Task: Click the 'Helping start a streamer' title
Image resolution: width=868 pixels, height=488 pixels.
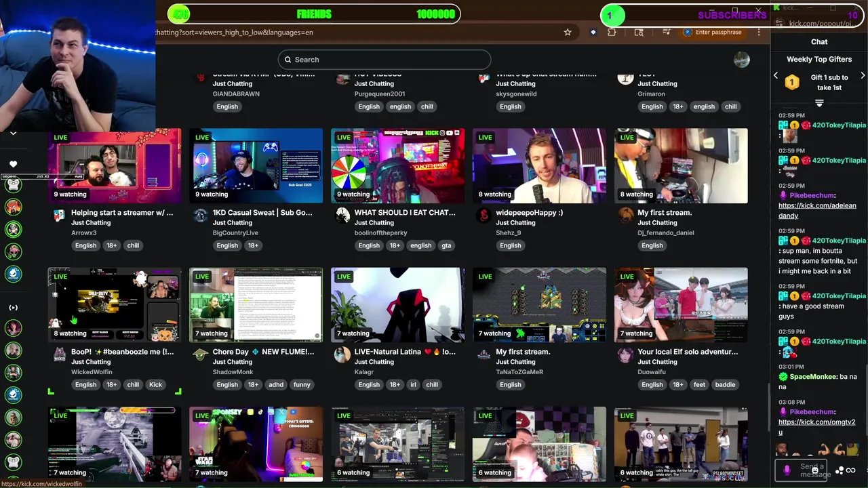Action: point(122,213)
